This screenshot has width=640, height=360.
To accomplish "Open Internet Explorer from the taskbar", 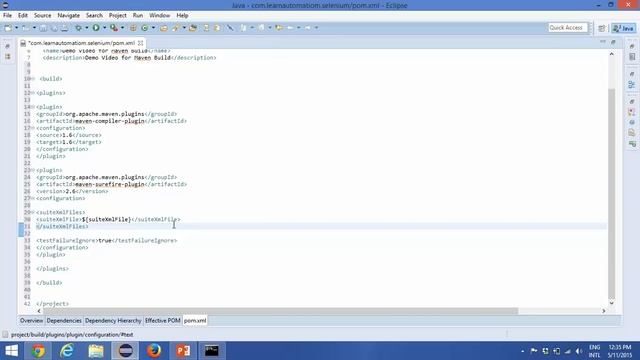I will 67,351.
